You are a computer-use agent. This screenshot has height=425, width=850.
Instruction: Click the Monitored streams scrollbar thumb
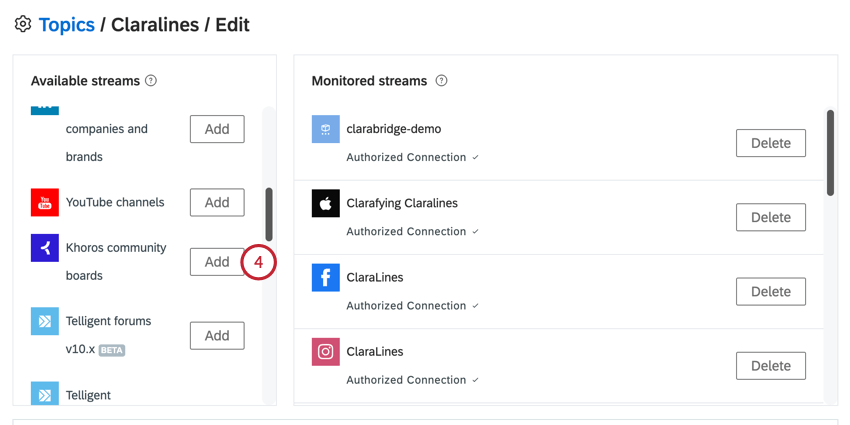click(830, 152)
